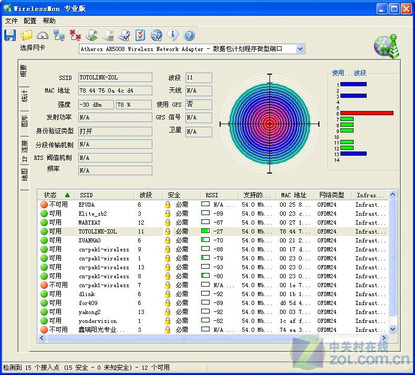The height and width of the screenshot is (375, 415).
Task: Sort the list by the 网络类型 column header
Action: [334, 195]
